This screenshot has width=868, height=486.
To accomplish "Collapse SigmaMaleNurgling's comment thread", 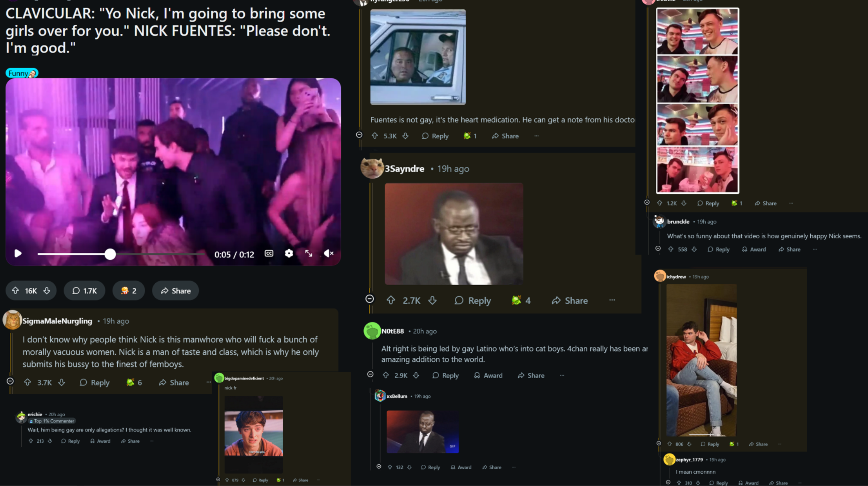I will pos(10,381).
